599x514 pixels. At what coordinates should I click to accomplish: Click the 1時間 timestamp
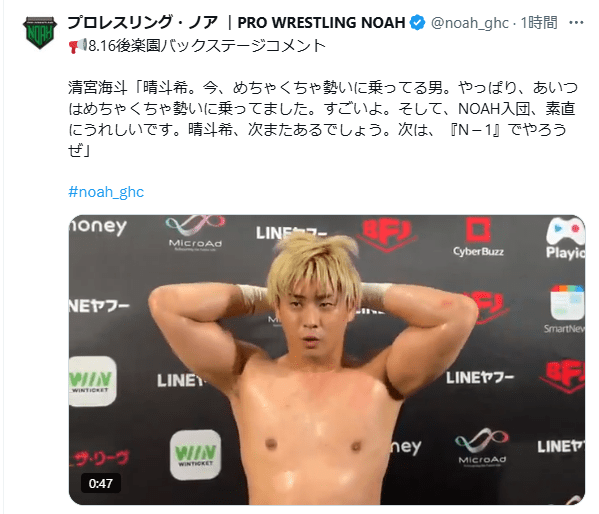tap(539, 23)
